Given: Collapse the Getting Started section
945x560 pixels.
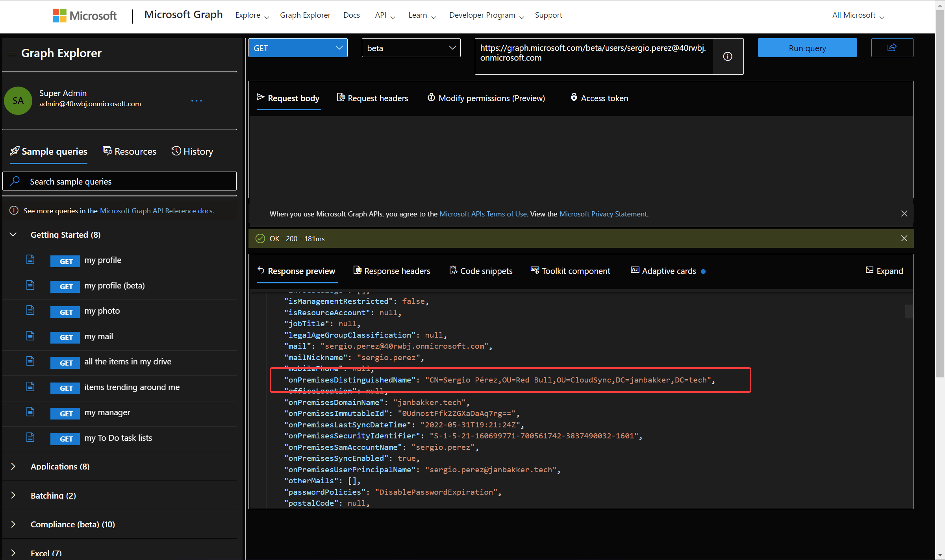Looking at the screenshot, I should (x=13, y=235).
